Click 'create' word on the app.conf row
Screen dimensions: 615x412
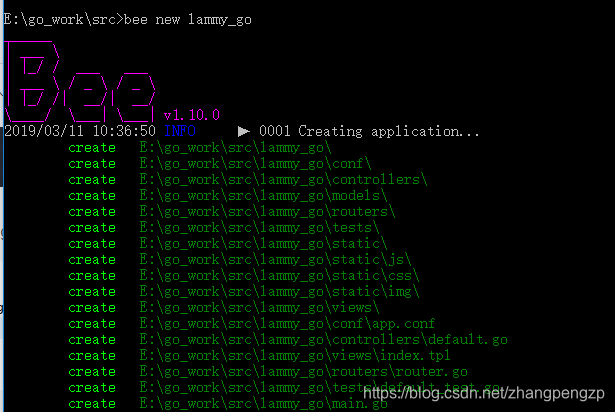(x=92, y=324)
